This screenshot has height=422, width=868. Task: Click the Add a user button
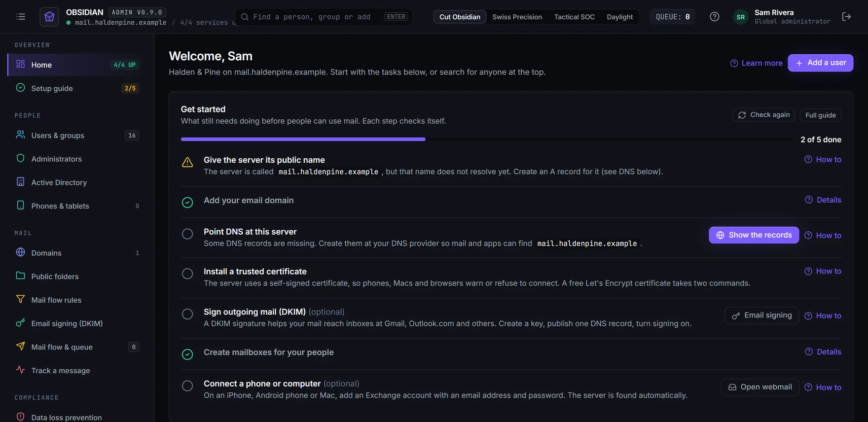coord(820,63)
